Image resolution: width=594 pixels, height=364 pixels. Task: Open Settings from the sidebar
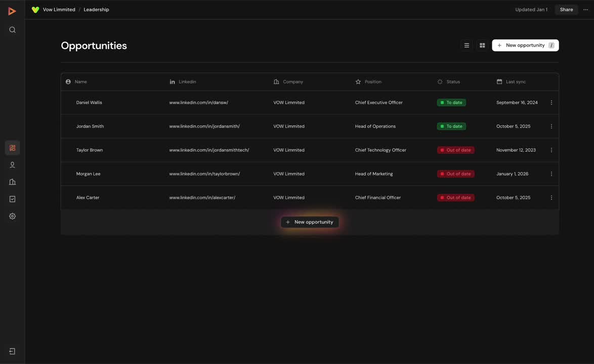12,216
